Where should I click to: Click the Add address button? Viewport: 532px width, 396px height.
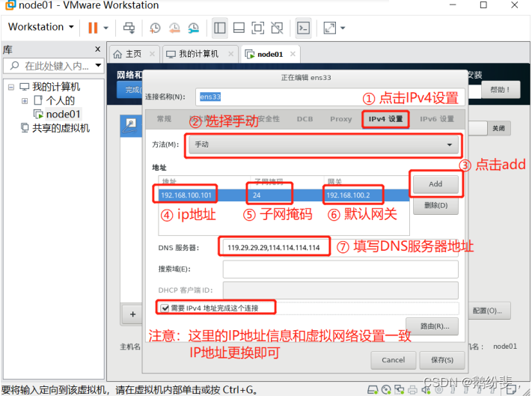[x=435, y=184]
